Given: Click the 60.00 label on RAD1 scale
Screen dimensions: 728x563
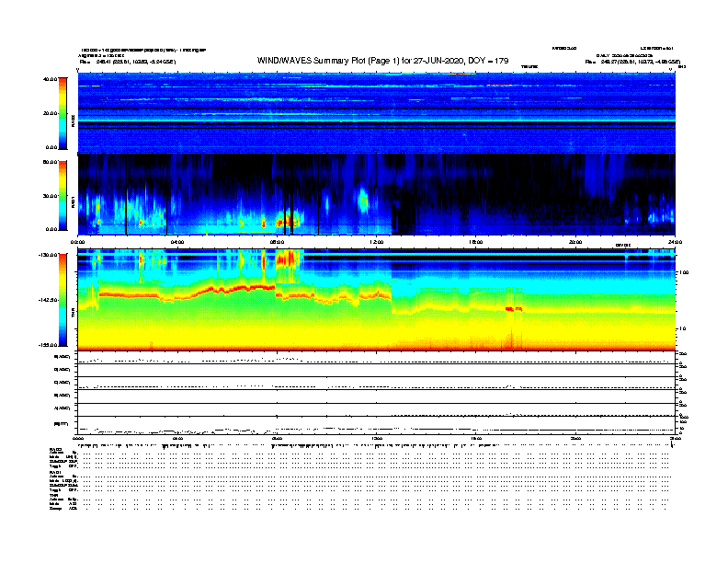Looking at the screenshot, I should click(x=50, y=162).
